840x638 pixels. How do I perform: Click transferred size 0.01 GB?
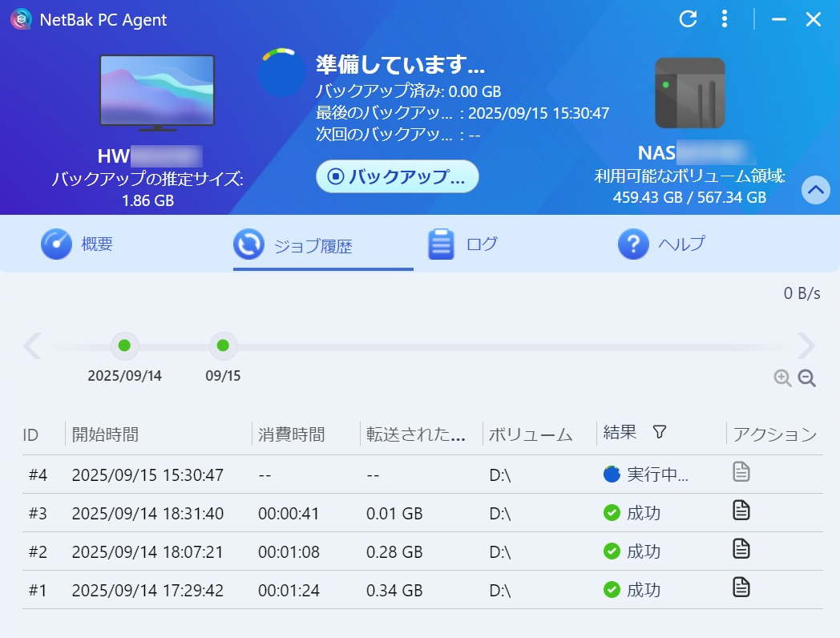(x=394, y=513)
